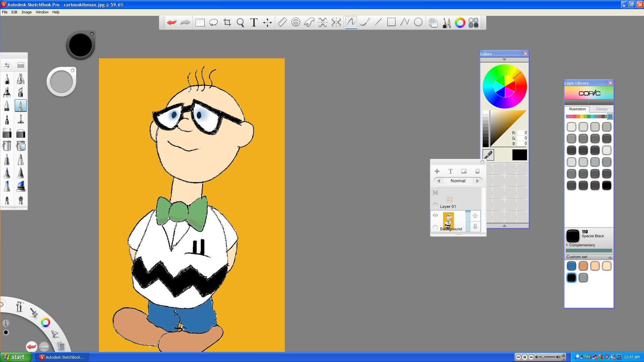Image resolution: width=644 pixels, height=362 pixels.
Task: Select the Polyline draw tool
Action: click(x=405, y=22)
